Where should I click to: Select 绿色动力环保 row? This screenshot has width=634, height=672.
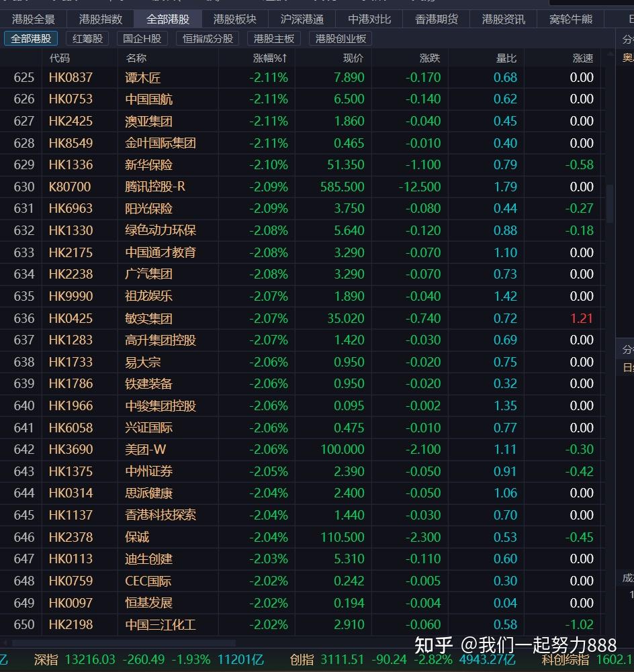[x=302, y=230]
